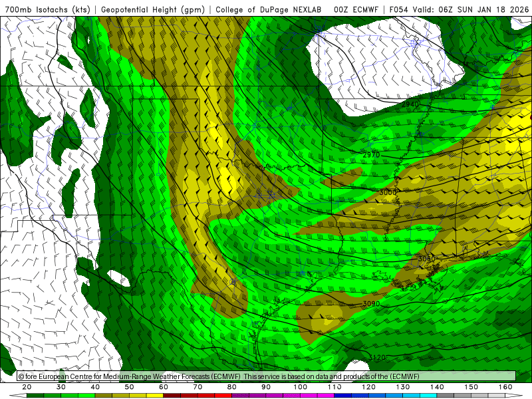
Task: Click the 100 knot legend label
Action: point(301,387)
